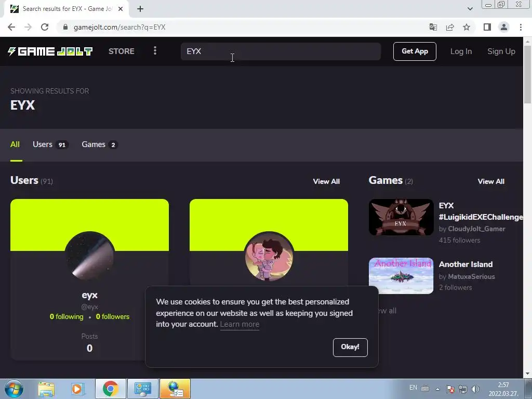The width and height of the screenshot is (532, 399).
Task: Click the @eyx handle text
Action: (89, 307)
